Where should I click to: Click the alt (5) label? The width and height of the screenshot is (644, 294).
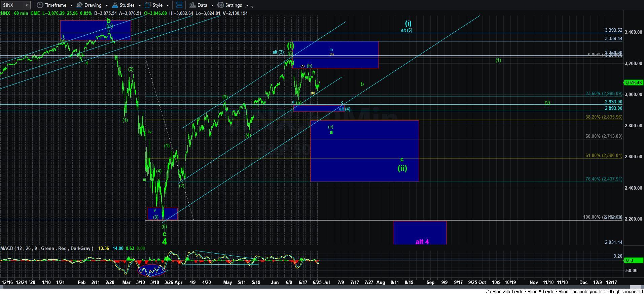coord(406,30)
